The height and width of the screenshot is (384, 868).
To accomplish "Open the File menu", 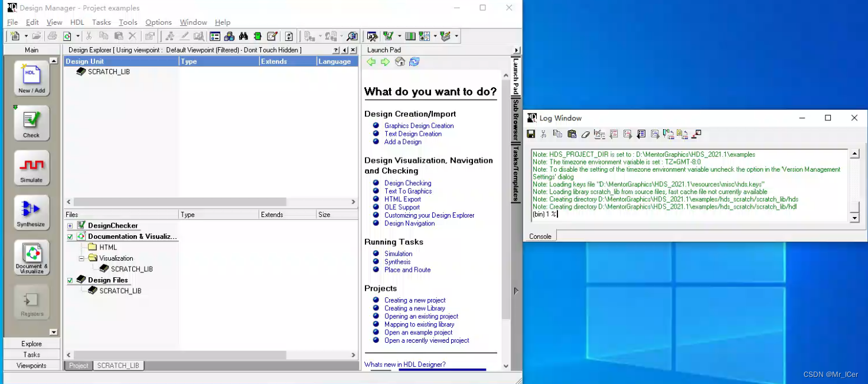I will [12, 22].
